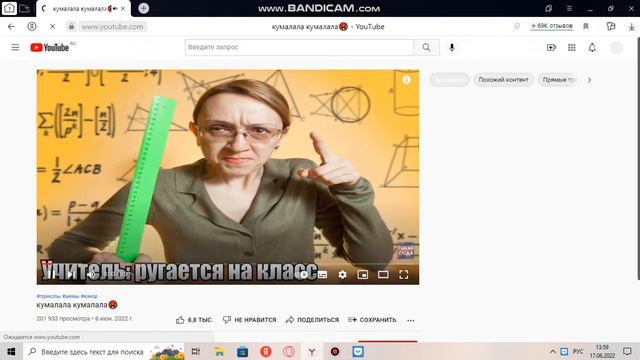Image resolution: width=640 pixels, height=360 pixels.
Task: Click the lock site info icon
Action: [x=71, y=27]
